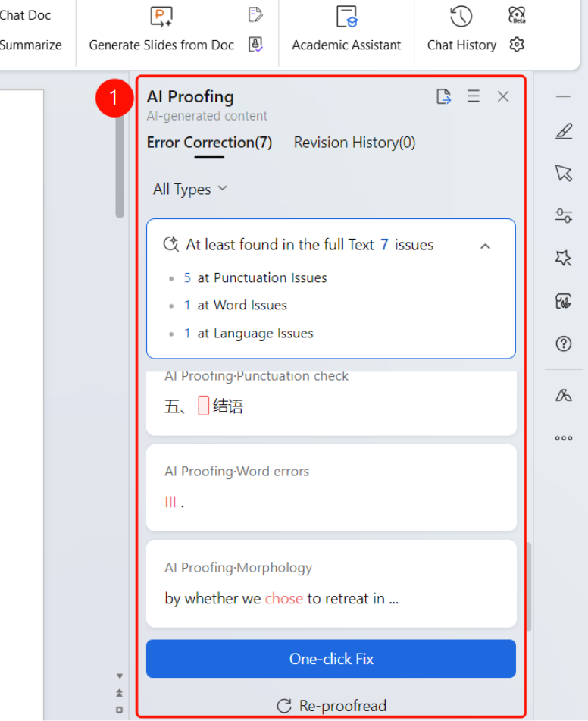
Task: Click the red 'III' word error text
Action: (x=170, y=502)
